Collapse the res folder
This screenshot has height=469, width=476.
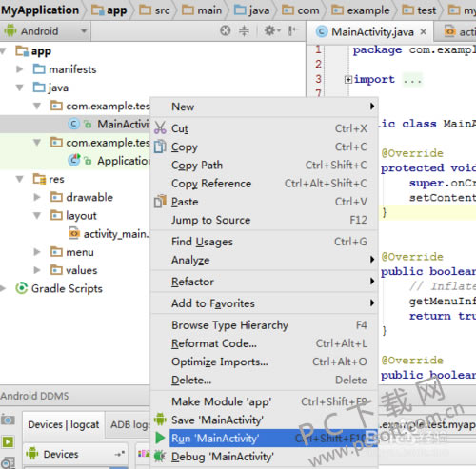click(20, 179)
